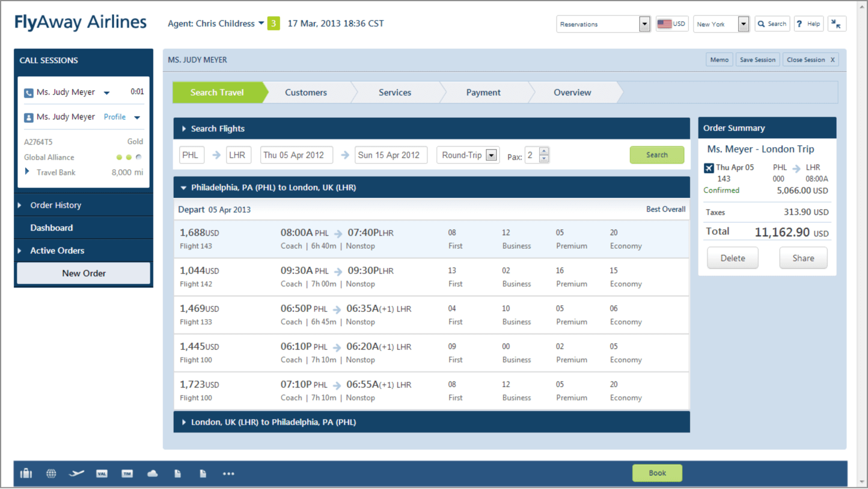This screenshot has width=868, height=489.
Task: Delete the order in Order Summary
Action: [x=733, y=258]
